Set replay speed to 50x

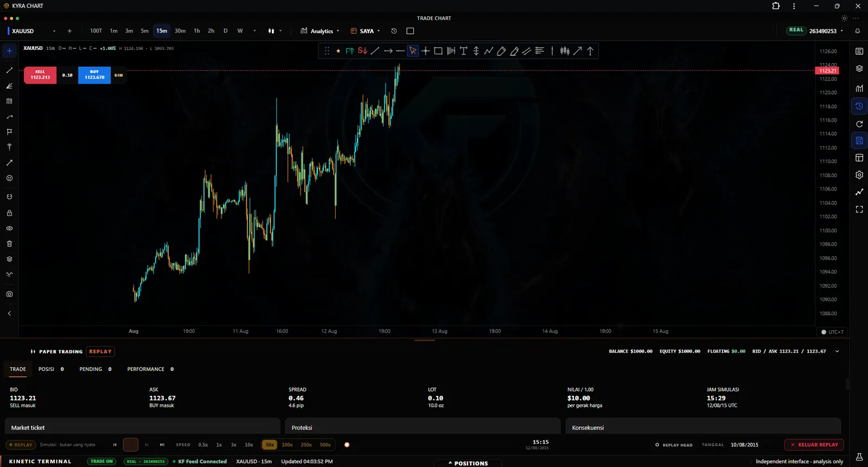270,445
